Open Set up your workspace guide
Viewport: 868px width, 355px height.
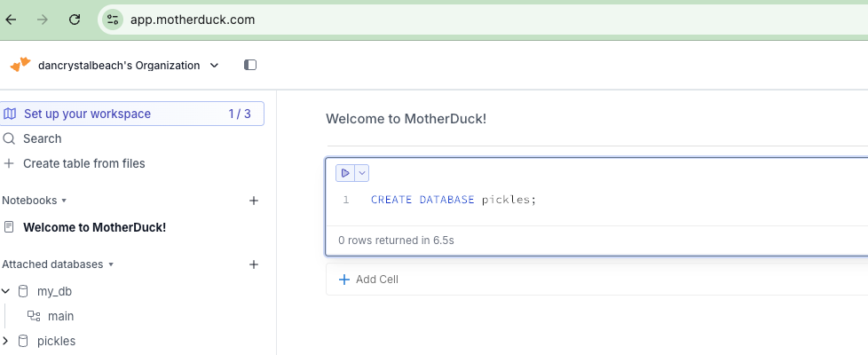point(131,114)
